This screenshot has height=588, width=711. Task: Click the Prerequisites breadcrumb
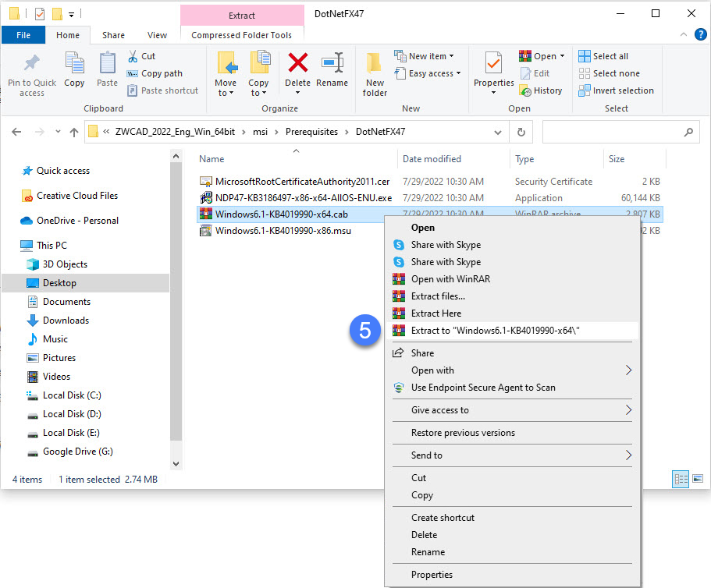click(x=311, y=132)
